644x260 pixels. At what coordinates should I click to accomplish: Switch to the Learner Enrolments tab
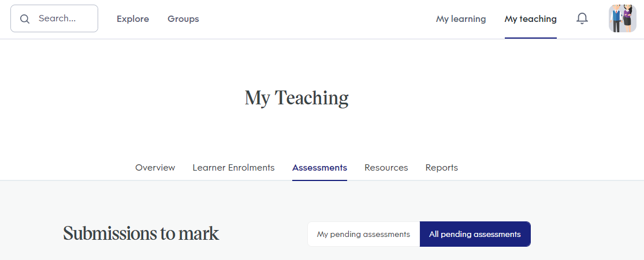(x=233, y=167)
